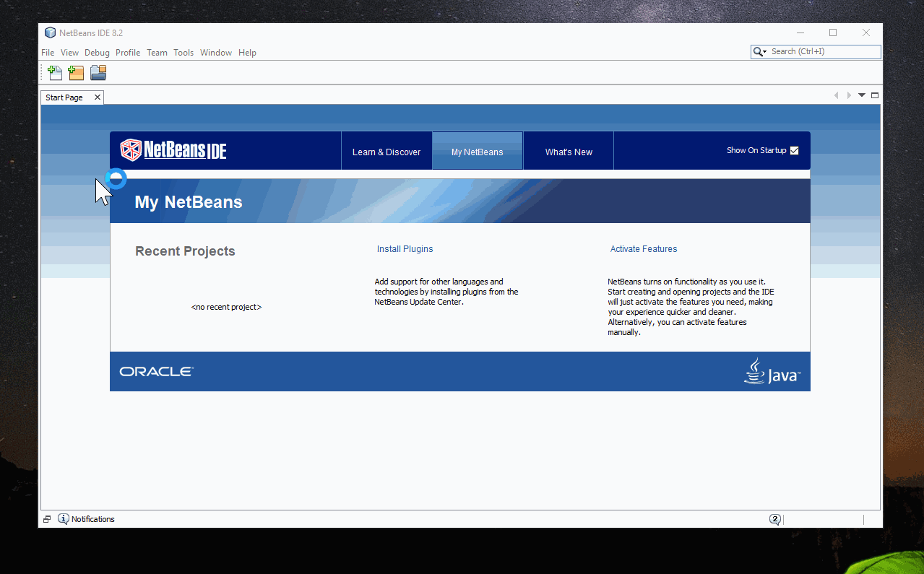Click the Java logo in footer

pyautogui.click(x=772, y=371)
